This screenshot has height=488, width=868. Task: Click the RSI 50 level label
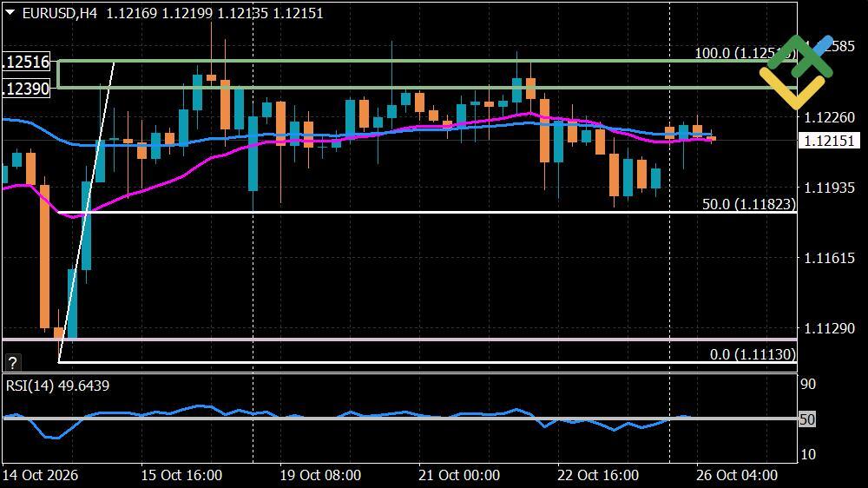(807, 419)
